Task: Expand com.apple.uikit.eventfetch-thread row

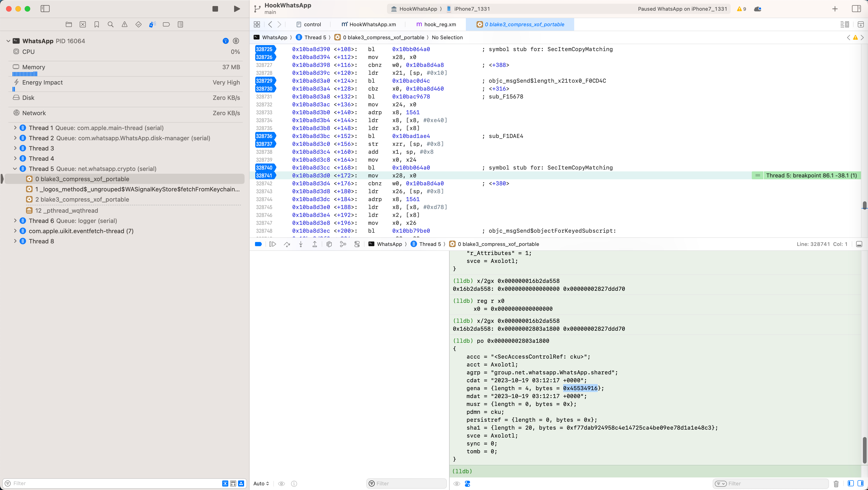Action: (x=15, y=231)
